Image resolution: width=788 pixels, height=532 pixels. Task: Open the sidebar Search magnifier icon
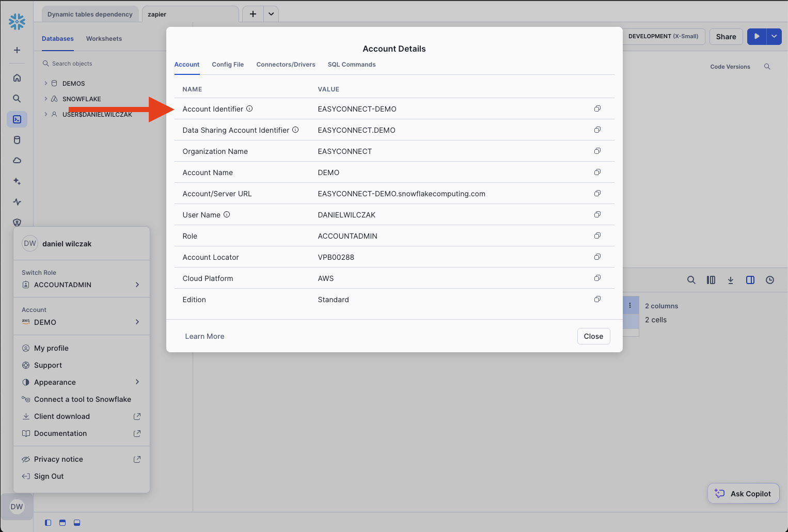point(17,99)
